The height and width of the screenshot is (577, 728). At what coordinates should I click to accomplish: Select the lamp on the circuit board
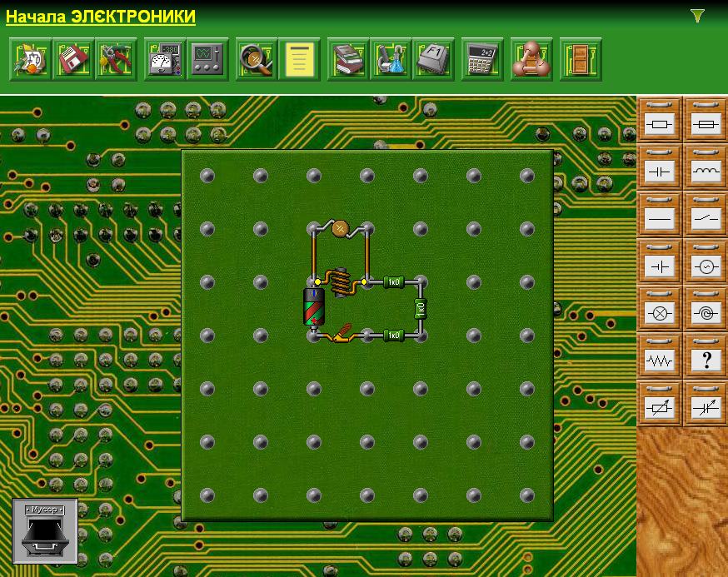[x=341, y=228]
